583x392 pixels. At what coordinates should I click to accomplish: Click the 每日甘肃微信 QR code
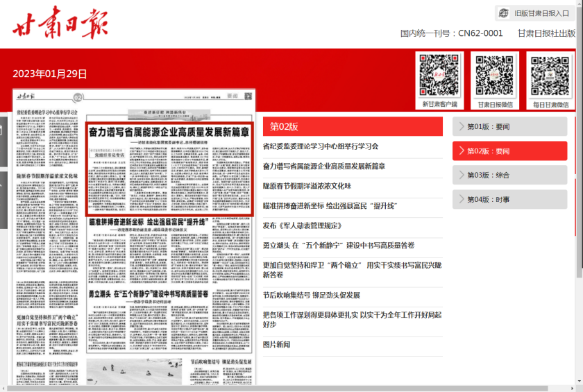pos(550,76)
